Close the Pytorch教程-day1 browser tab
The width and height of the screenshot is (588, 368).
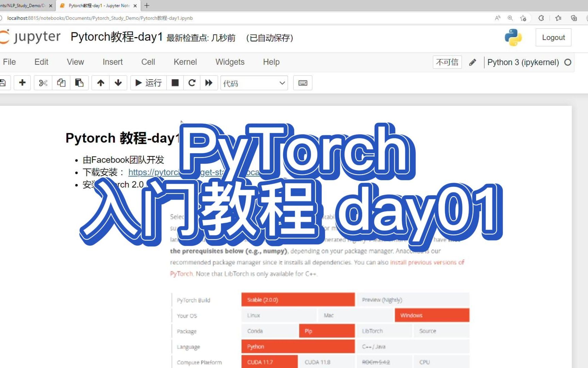point(135,6)
